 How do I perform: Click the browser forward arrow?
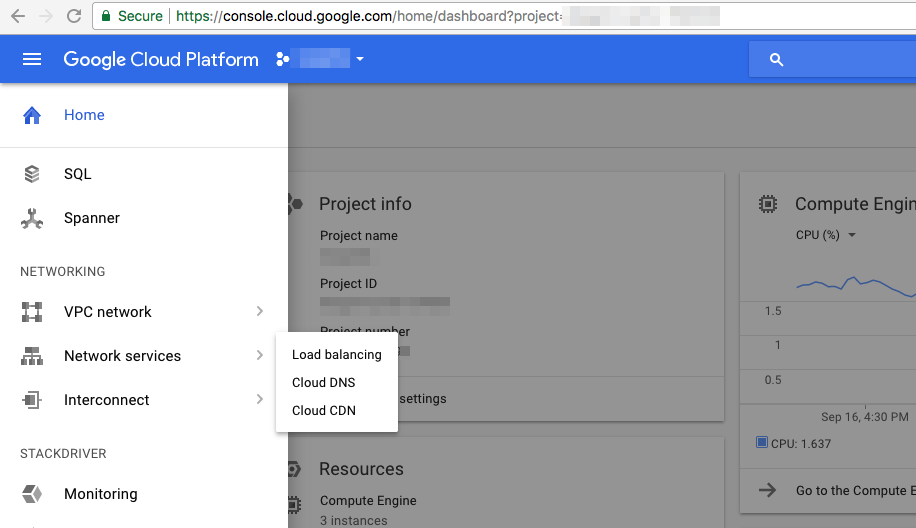46,16
